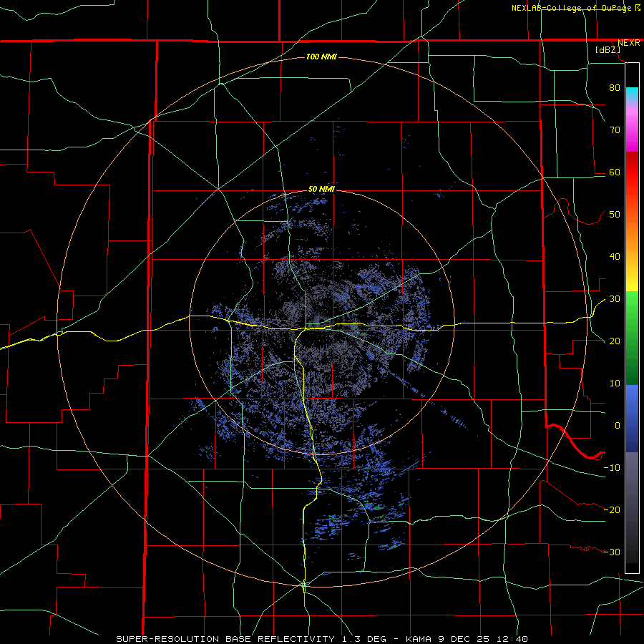Click the KAMA 9 DEC 25 12:40 timestamp
Viewport: 644px width, 644px height.
[x=467, y=639]
